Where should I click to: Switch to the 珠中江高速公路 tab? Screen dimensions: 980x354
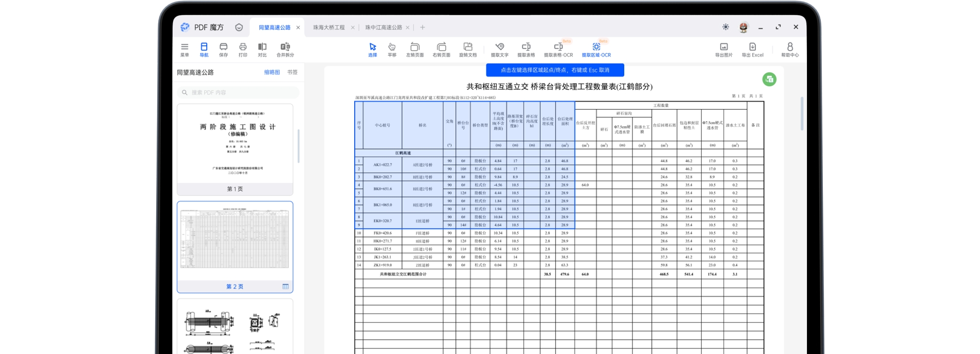pos(383,28)
